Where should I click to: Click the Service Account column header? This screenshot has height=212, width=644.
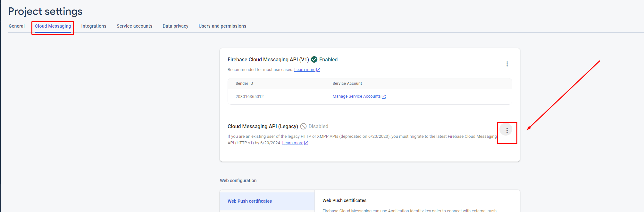point(347,84)
